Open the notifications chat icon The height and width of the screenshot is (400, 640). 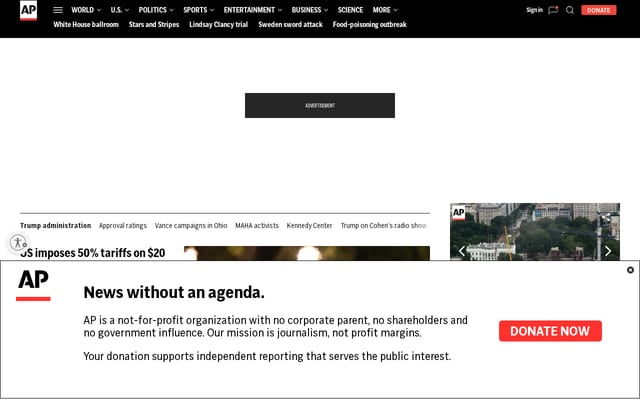tap(553, 10)
